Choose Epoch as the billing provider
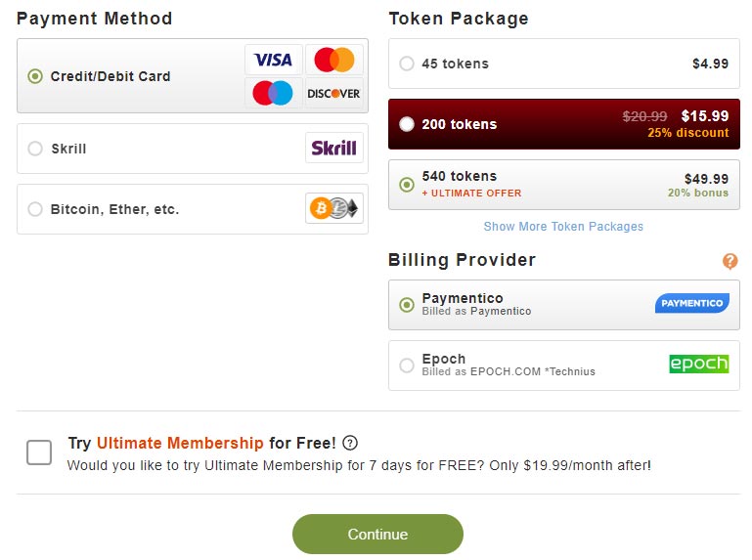The width and height of the screenshot is (752, 560). [407, 366]
